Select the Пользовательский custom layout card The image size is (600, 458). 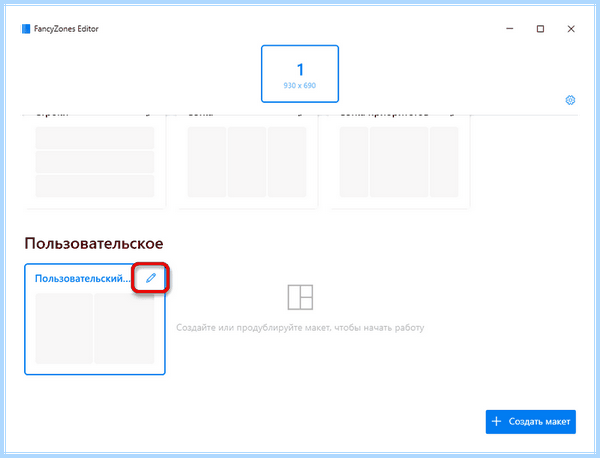click(95, 319)
